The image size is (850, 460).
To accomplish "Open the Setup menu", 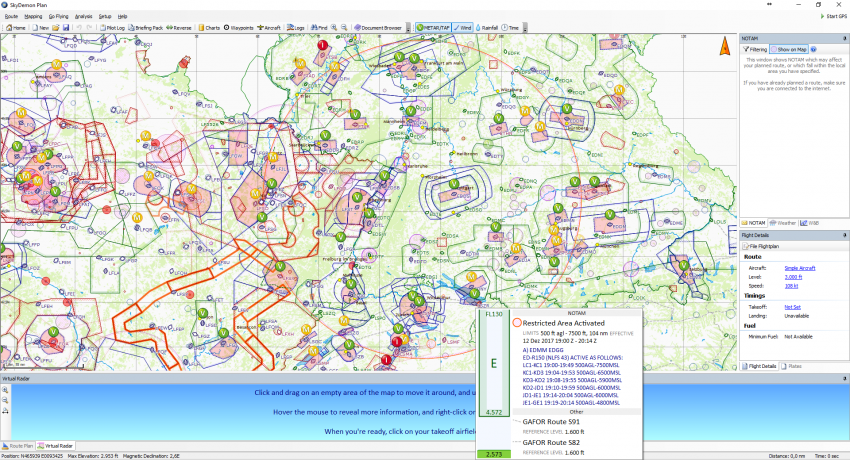I will [x=105, y=16].
